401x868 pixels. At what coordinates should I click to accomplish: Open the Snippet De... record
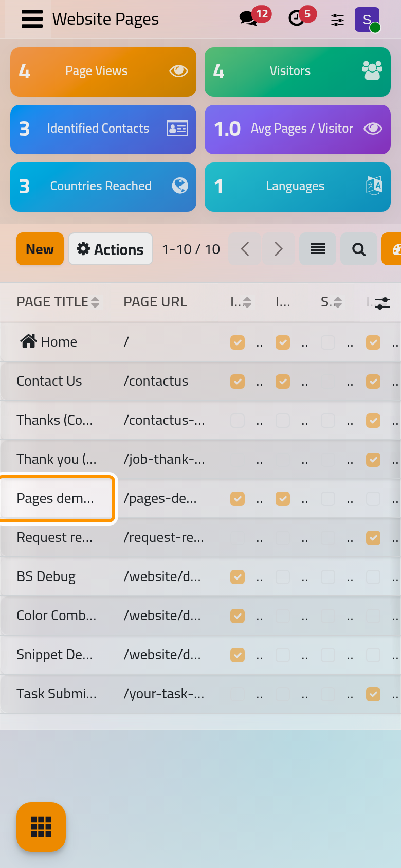coord(54,655)
